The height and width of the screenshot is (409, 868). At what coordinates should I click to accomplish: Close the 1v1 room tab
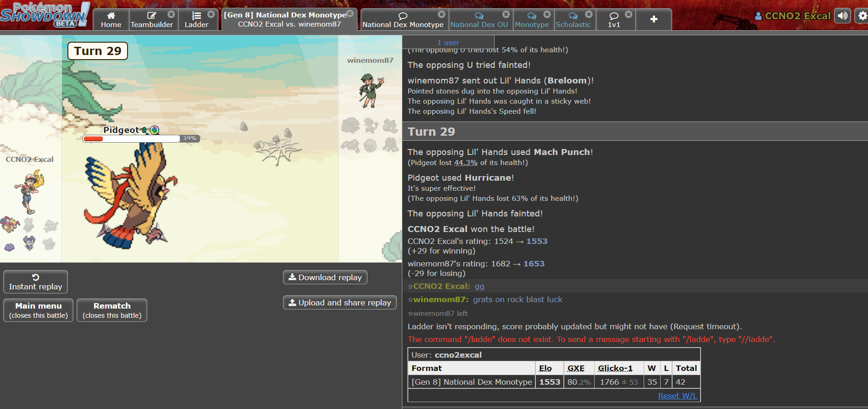tap(629, 14)
